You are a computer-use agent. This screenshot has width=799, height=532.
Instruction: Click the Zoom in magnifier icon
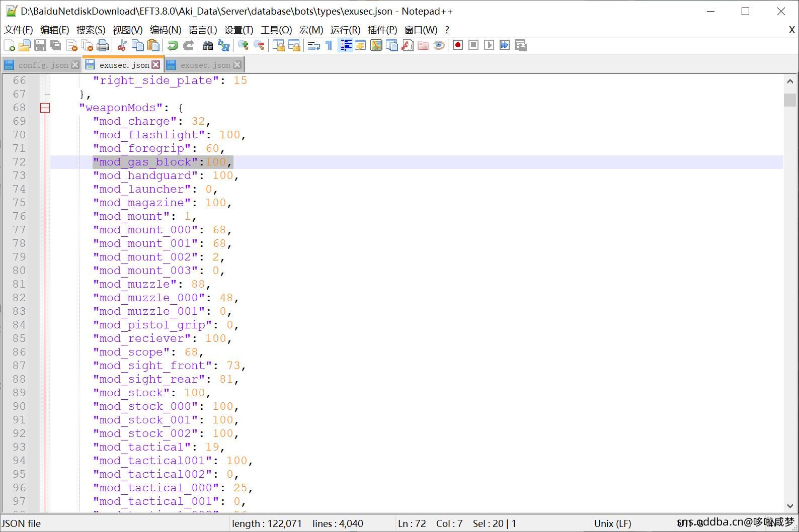(x=243, y=45)
